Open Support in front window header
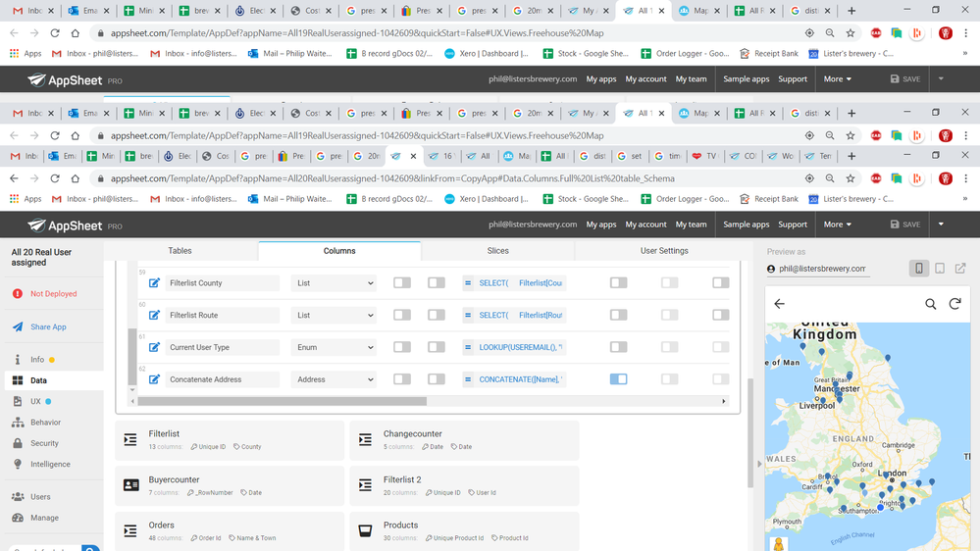This screenshot has width=980, height=551. pos(793,225)
